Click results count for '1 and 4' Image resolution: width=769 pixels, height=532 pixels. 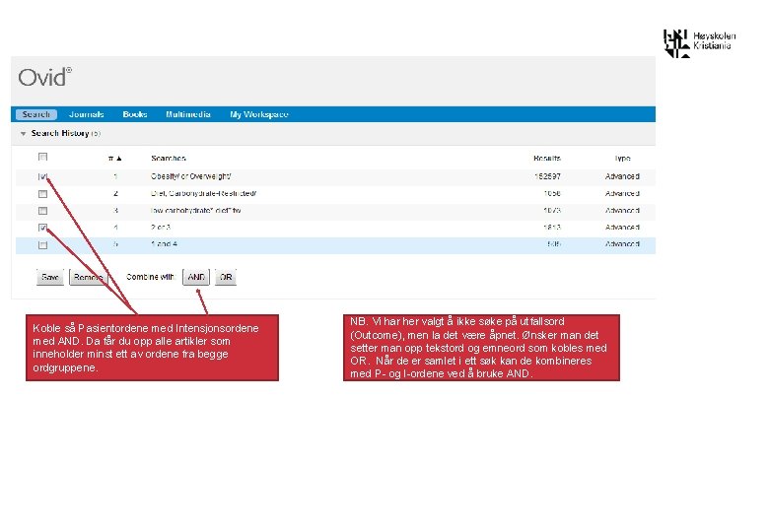tap(554, 244)
